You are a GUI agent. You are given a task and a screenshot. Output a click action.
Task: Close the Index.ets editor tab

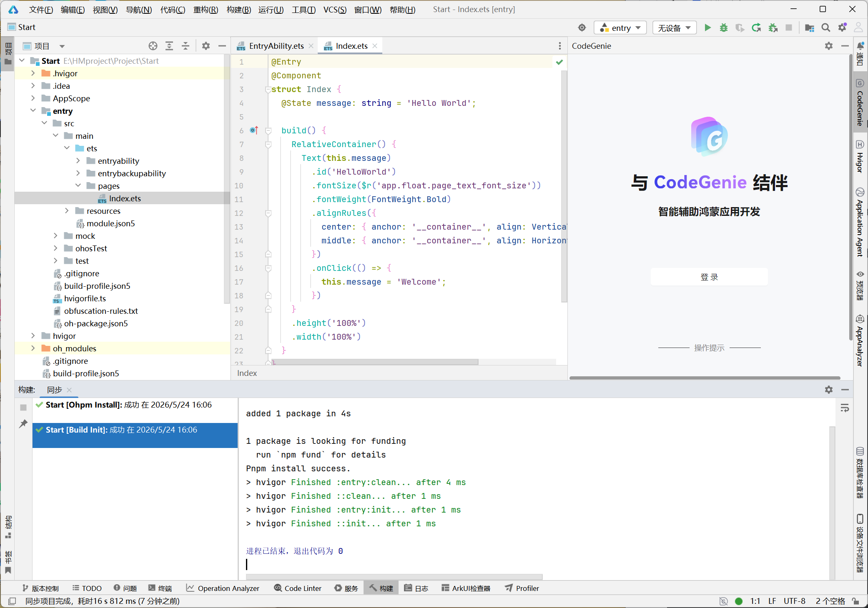point(375,46)
